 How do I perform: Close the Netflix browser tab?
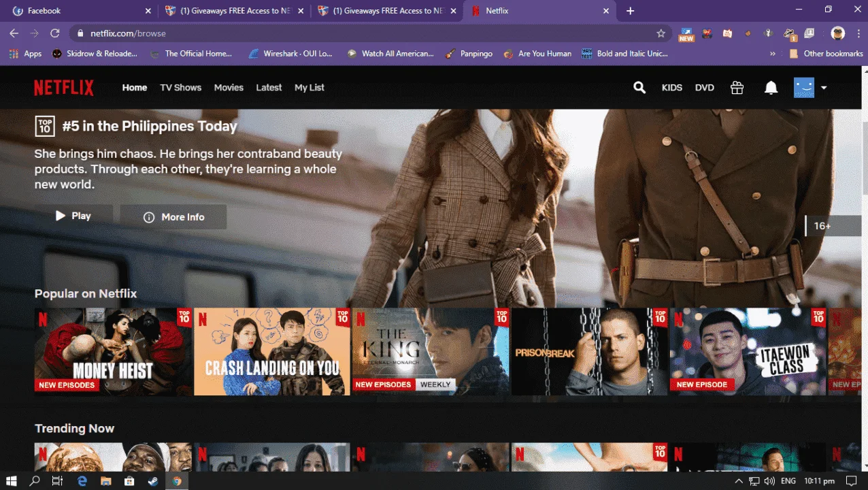tap(606, 11)
